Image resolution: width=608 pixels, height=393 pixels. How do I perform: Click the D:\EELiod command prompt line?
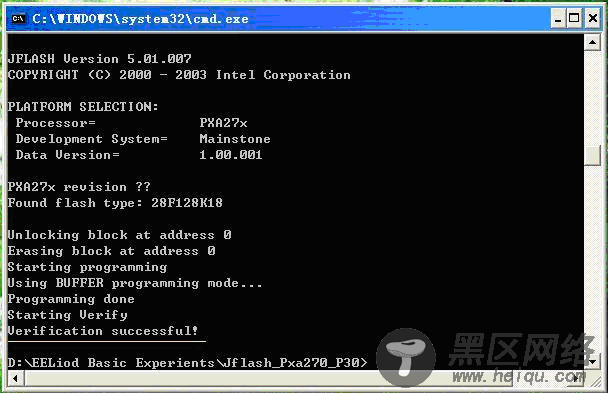(x=187, y=363)
